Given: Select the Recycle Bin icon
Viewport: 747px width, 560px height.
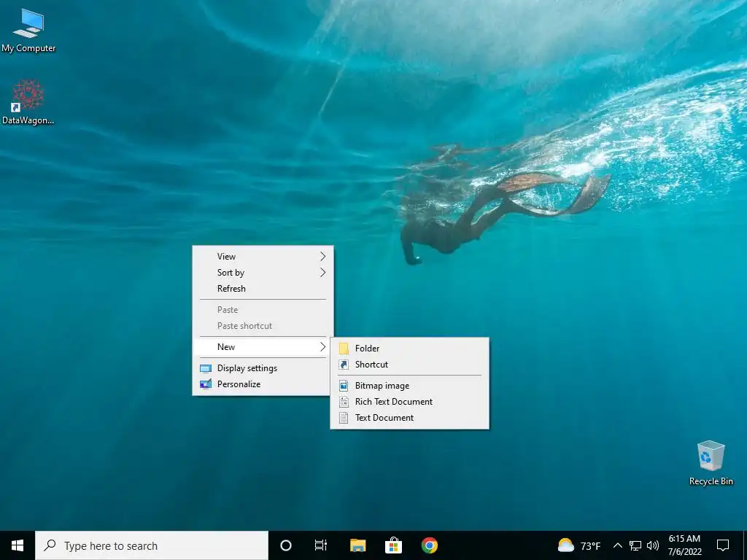Looking at the screenshot, I should pyautogui.click(x=711, y=463).
